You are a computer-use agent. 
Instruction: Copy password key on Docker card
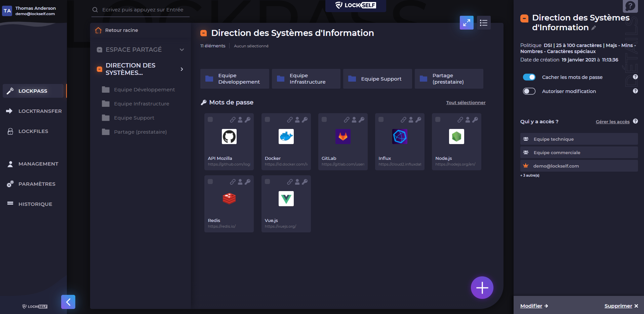pyautogui.click(x=305, y=120)
